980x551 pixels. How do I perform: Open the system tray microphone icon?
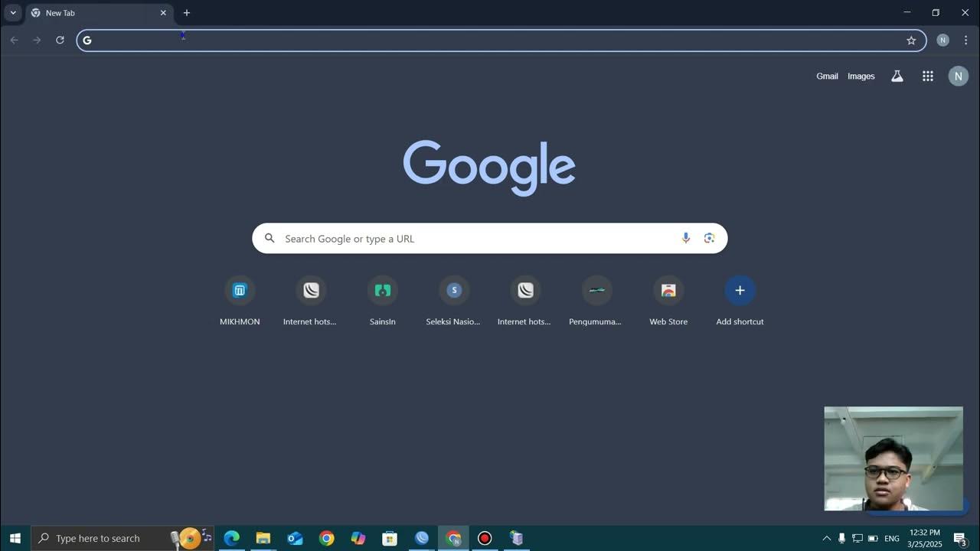point(841,538)
